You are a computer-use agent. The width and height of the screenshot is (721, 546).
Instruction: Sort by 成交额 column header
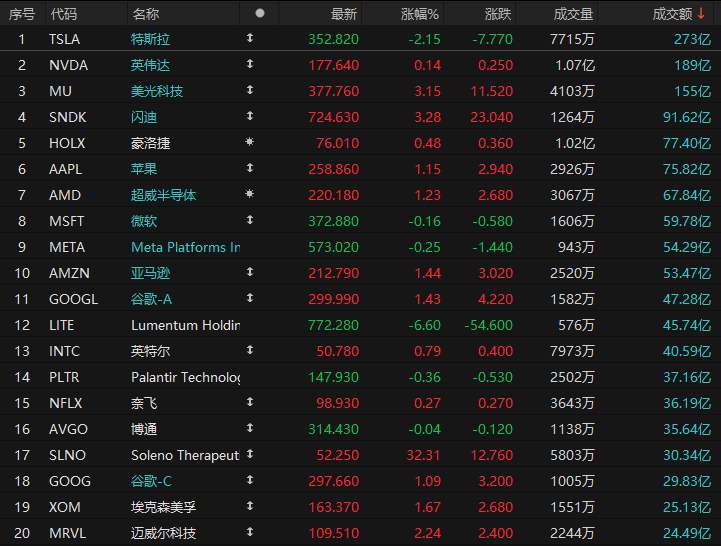672,14
